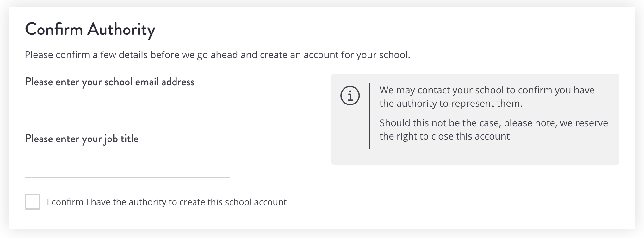
Task: Click the vertical divider line beside the info icon
Action: [x=370, y=116]
